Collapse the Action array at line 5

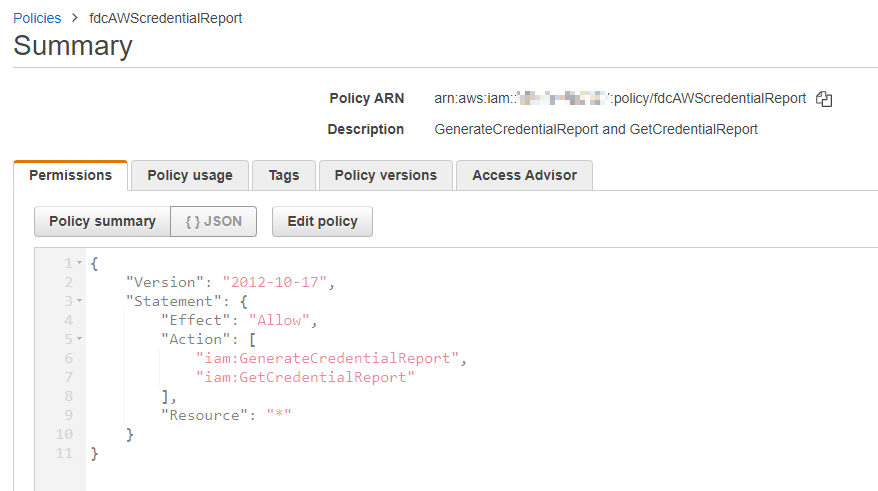tap(79, 339)
